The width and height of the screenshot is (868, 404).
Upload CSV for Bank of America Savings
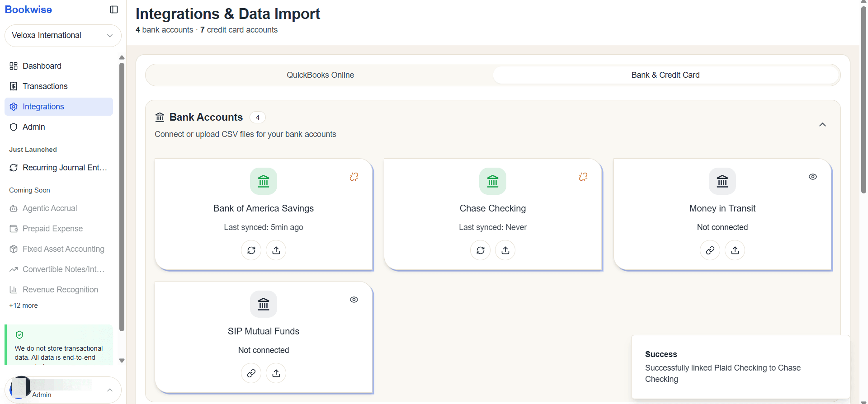tap(276, 250)
